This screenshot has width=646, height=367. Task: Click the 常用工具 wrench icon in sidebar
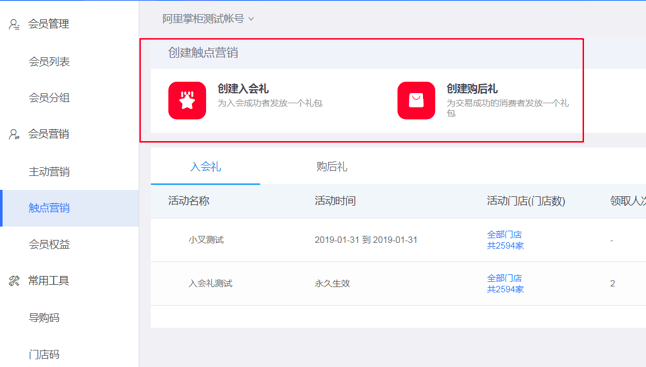point(14,281)
